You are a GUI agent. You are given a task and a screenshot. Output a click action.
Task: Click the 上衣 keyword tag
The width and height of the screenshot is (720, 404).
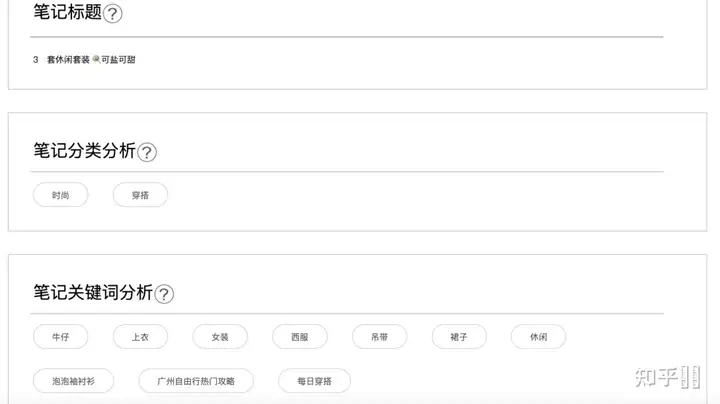click(x=141, y=337)
